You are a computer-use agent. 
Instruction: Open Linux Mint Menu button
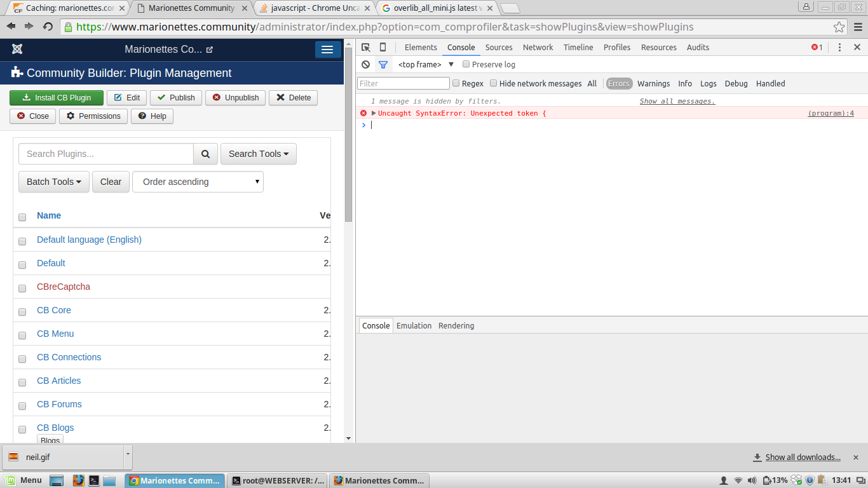[23, 480]
